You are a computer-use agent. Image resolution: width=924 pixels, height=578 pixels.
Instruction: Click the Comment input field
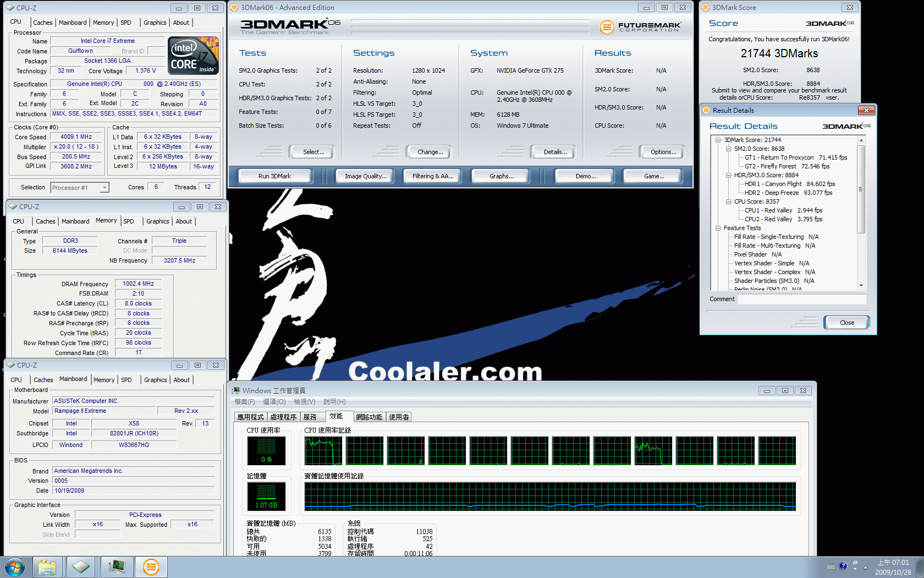click(x=802, y=299)
